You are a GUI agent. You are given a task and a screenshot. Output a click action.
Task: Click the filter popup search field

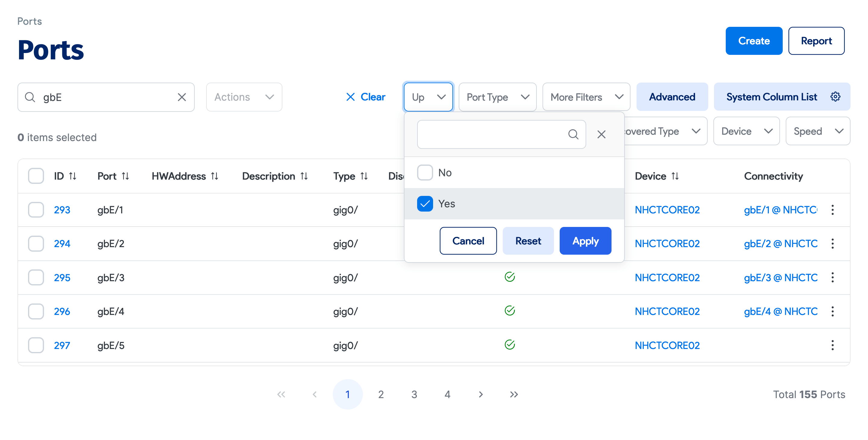pos(492,134)
